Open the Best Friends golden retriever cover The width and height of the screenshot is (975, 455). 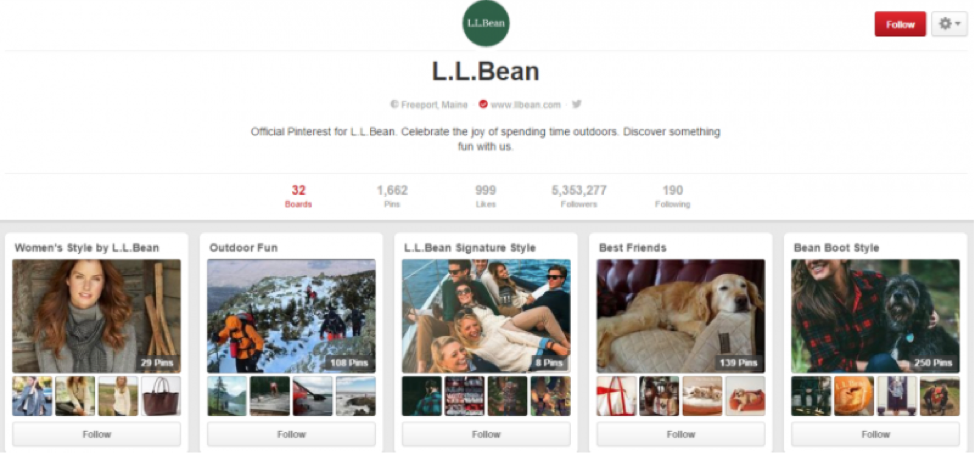click(681, 316)
